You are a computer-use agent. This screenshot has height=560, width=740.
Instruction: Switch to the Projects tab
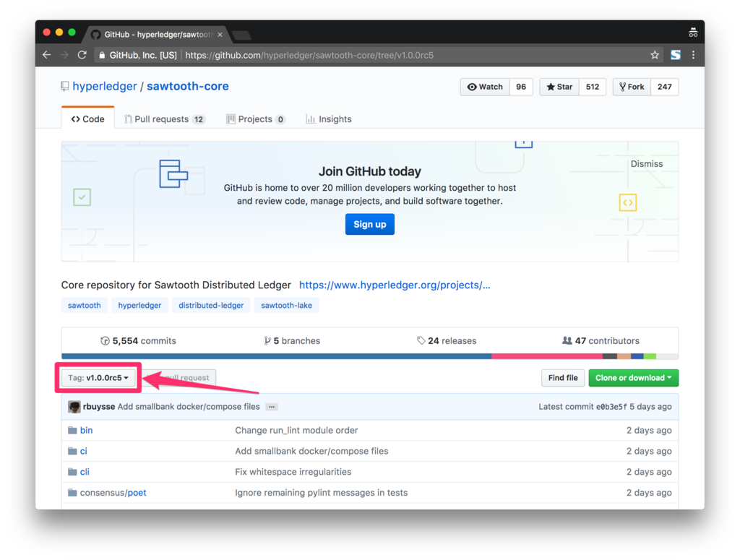pyautogui.click(x=255, y=119)
